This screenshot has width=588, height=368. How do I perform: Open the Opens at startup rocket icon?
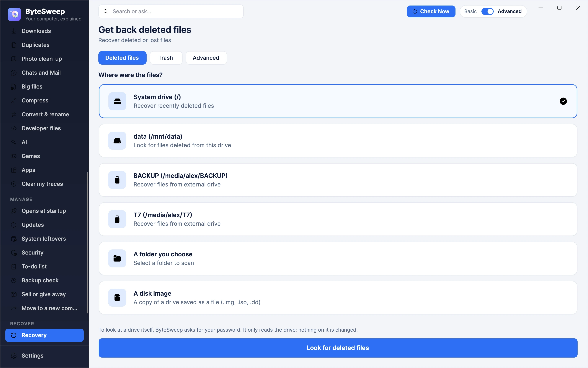14,211
